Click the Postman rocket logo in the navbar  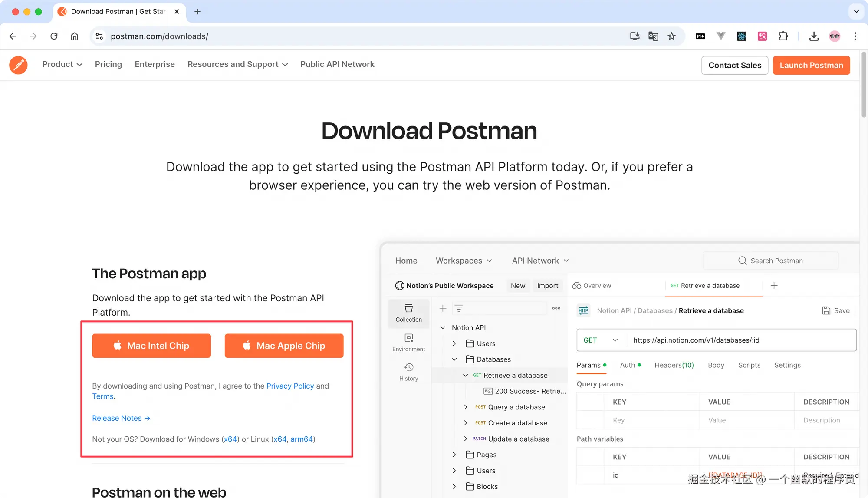coord(18,65)
